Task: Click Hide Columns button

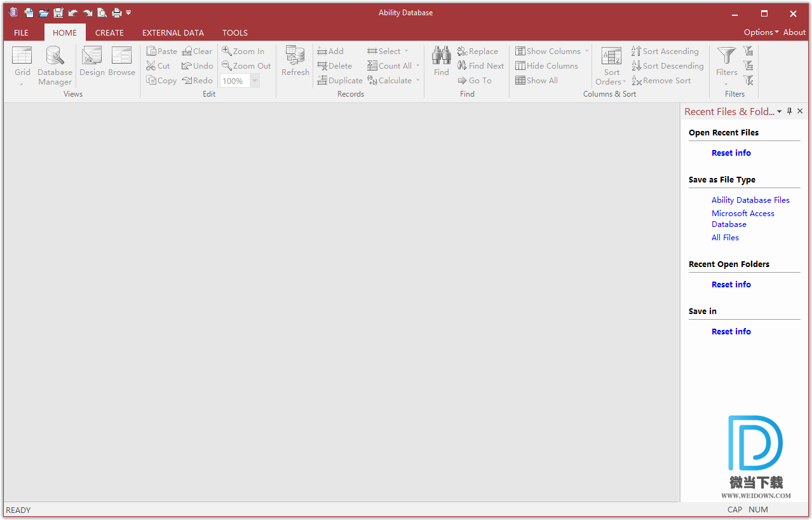Action: pos(546,66)
